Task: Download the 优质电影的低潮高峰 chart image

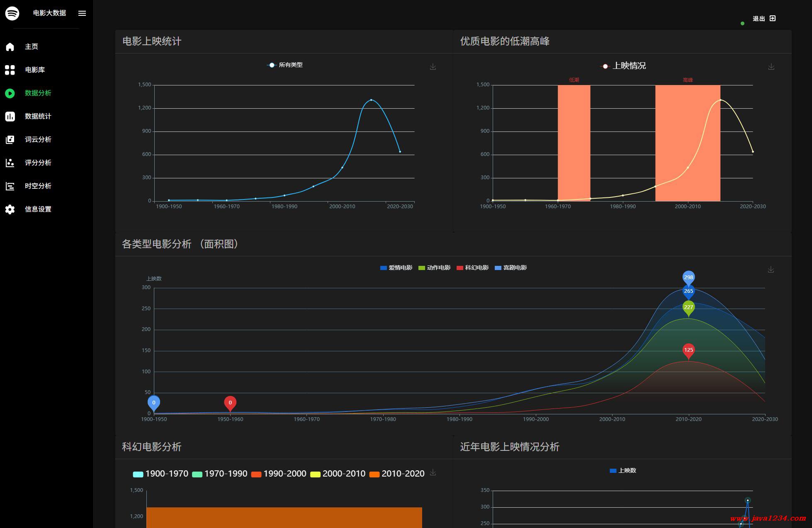Action: click(771, 66)
